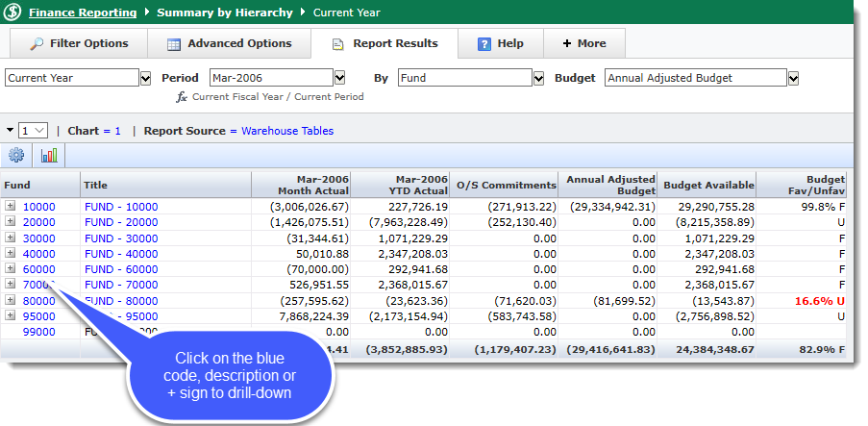
Task: Switch to the Filter Options tab
Action: tap(79, 43)
